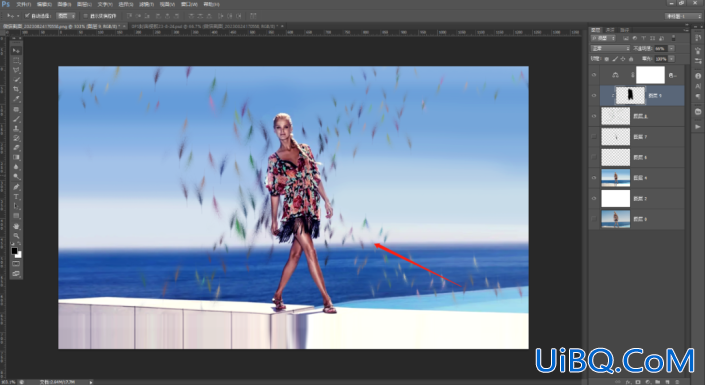Open status bar info arrow menu
Viewport: 705px width, 385px height.
point(91,382)
